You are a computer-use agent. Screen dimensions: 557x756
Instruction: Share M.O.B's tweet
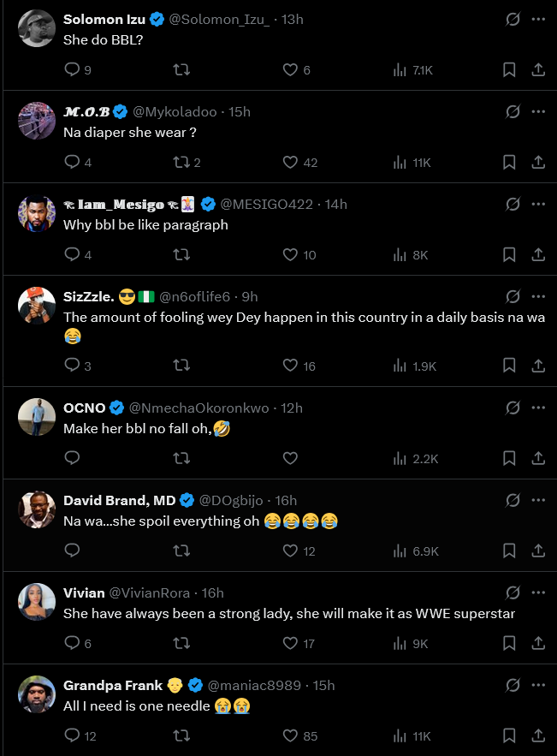click(538, 162)
